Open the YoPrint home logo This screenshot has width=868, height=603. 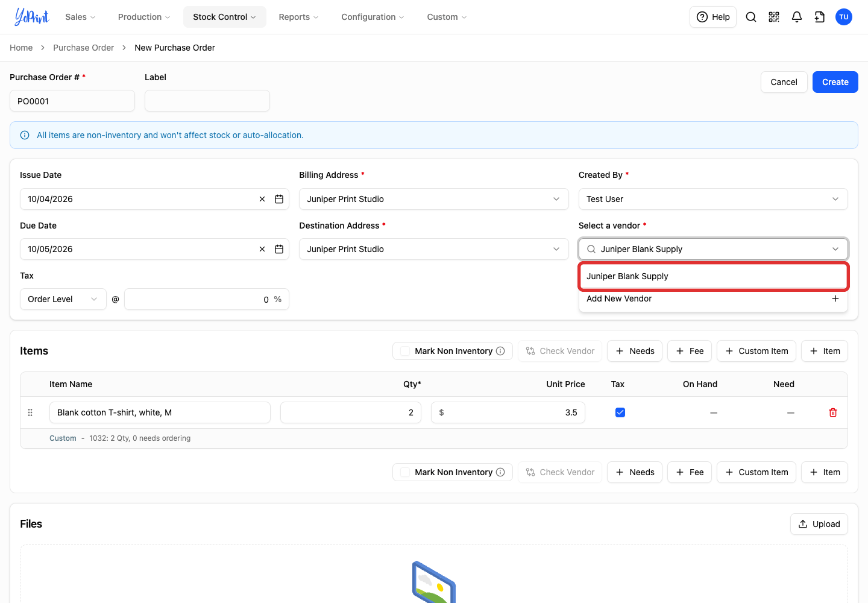pyautogui.click(x=32, y=17)
